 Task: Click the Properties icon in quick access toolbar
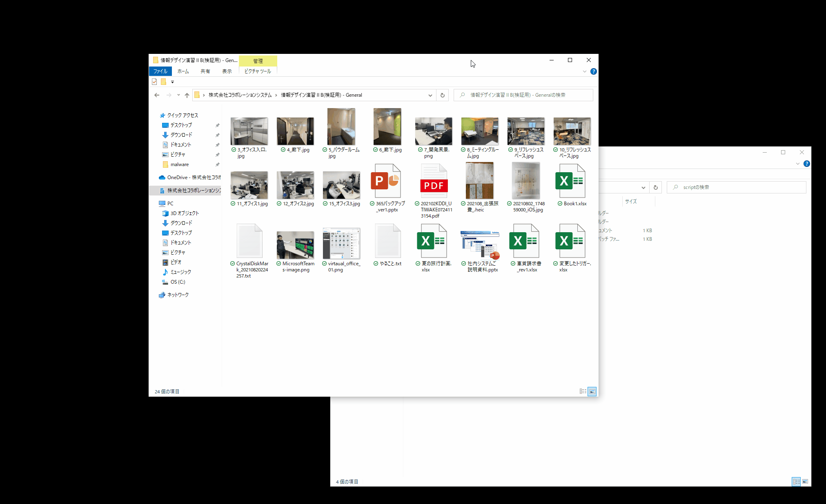[x=154, y=82]
